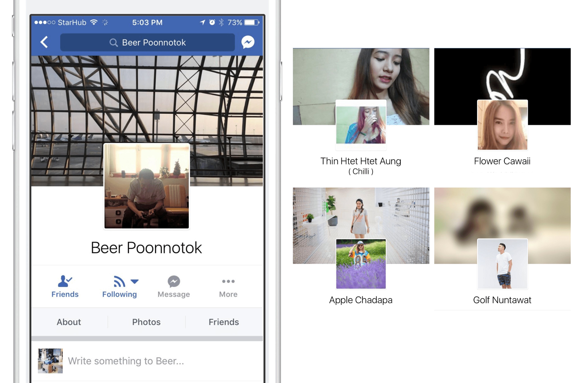Click Apple Chadapa name link
The width and height of the screenshot is (588, 383).
point(360,300)
